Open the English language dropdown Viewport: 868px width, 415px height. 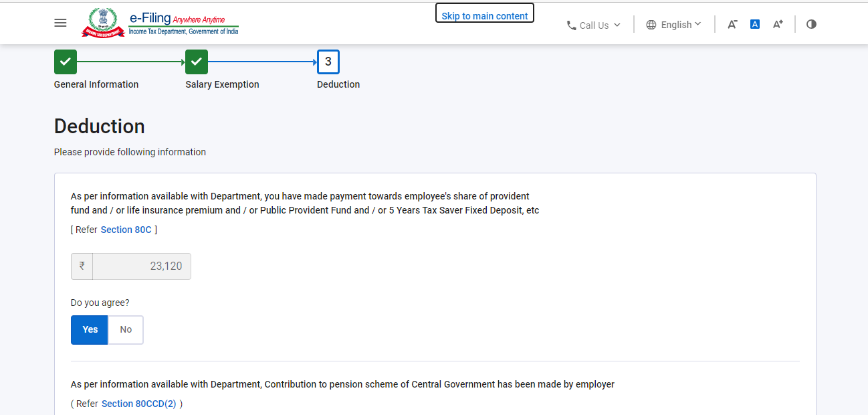click(674, 25)
